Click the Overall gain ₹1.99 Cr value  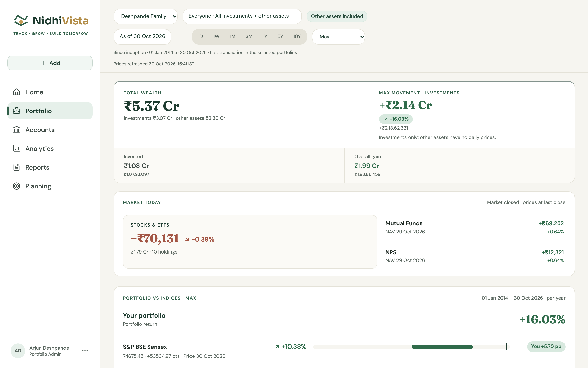tap(367, 166)
